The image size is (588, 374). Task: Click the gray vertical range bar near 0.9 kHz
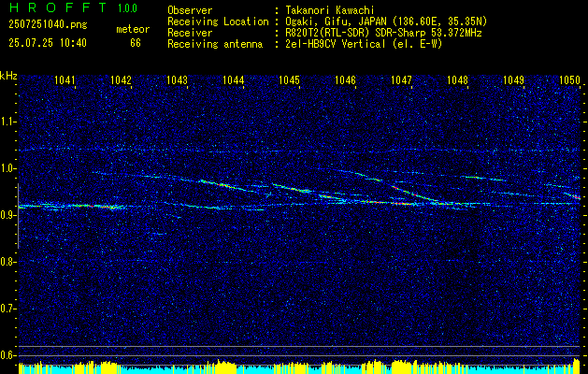pyautogui.click(x=18, y=216)
